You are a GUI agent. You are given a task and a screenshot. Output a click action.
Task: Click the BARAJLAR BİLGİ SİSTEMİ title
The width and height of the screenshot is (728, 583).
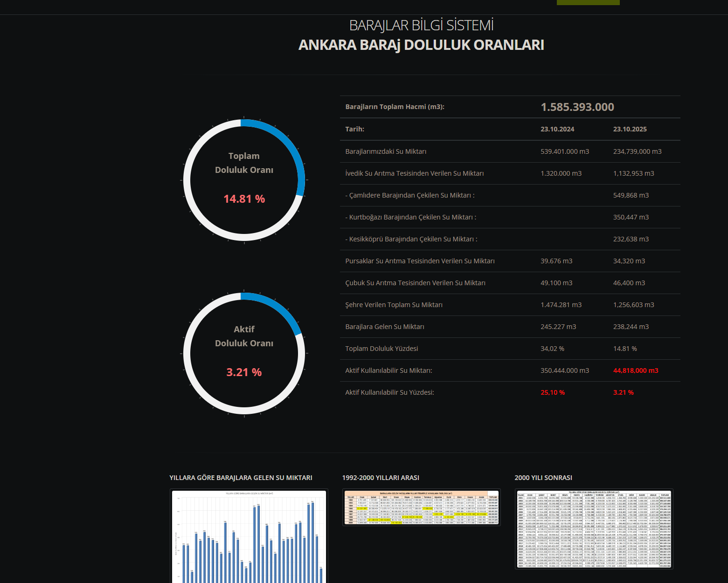[421, 25]
